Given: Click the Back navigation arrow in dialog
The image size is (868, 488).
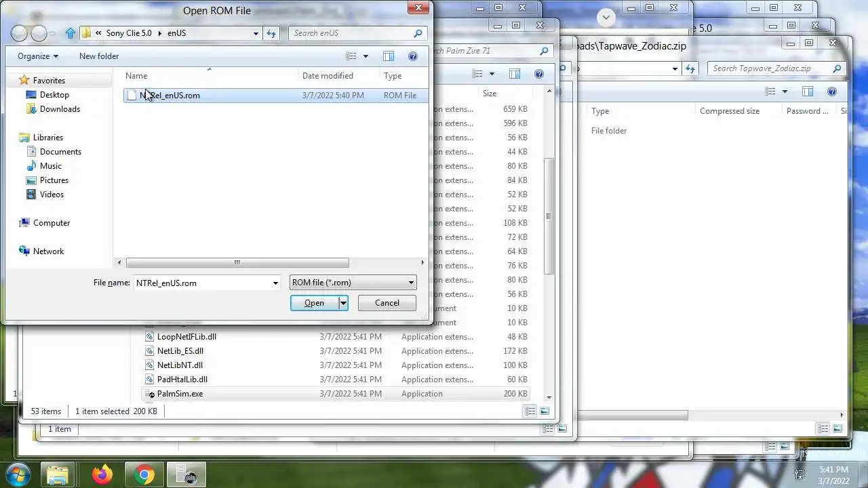Looking at the screenshot, I should pos(20,33).
